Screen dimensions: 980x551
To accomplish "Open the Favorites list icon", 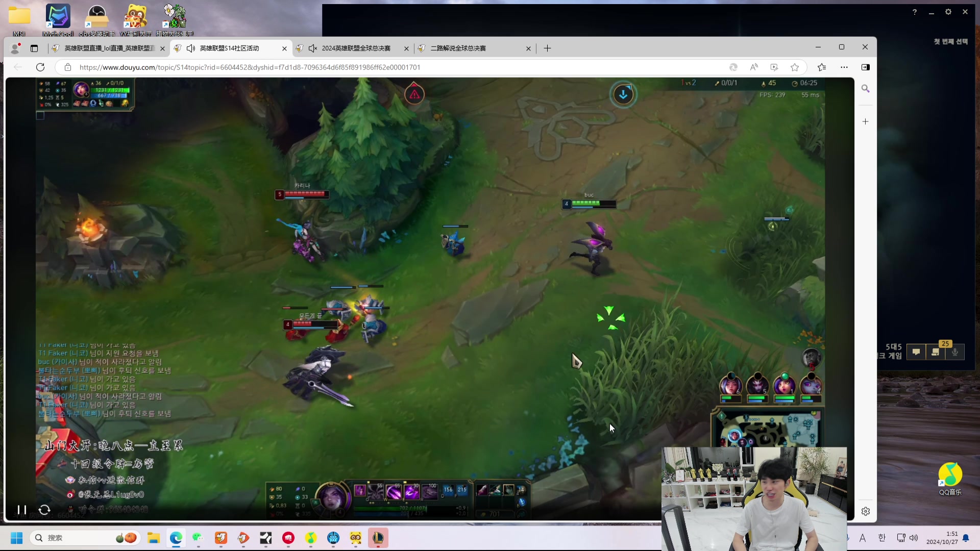I will (x=822, y=67).
